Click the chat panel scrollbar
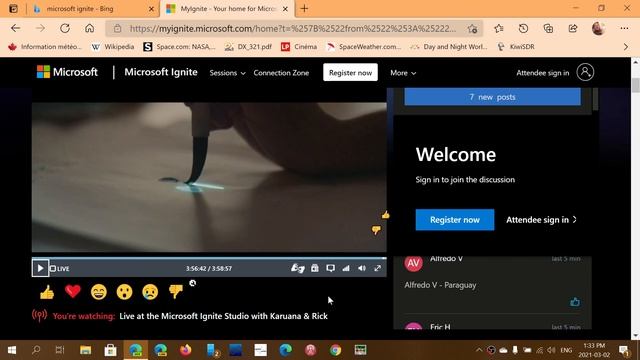 tap(596, 99)
